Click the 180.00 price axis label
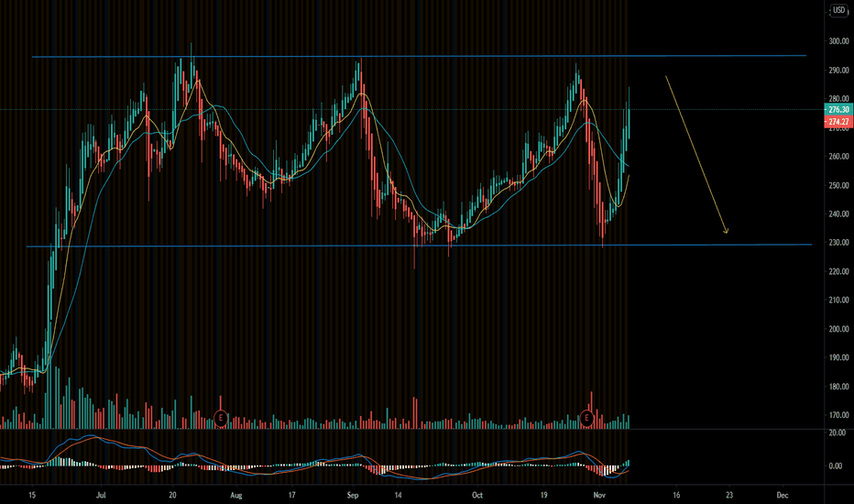Screen dimensions: 854x504 click(x=838, y=387)
